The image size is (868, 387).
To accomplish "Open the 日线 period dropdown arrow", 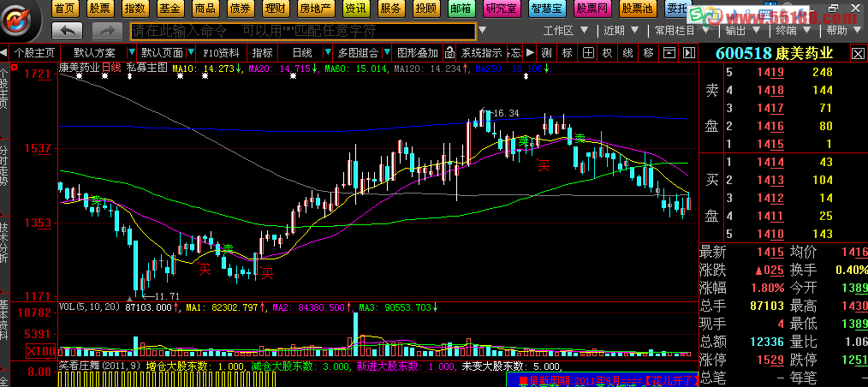I will (328, 53).
